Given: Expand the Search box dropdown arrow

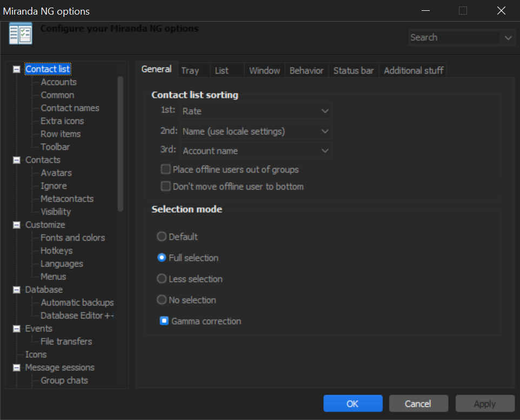Looking at the screenshot, I should point(508,37).
